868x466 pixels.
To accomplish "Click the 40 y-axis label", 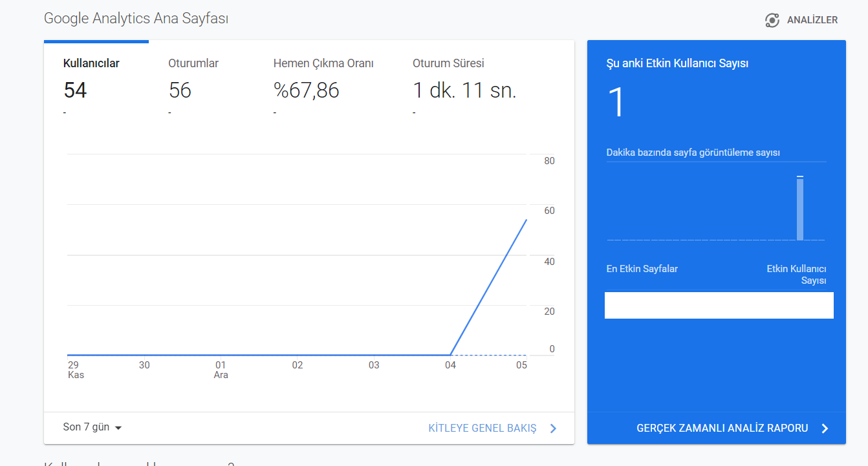I will point(549,261).
